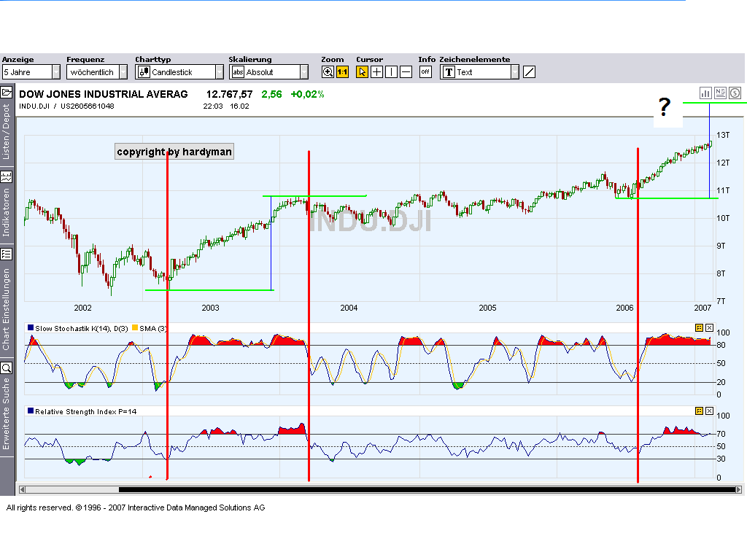Click the Slow Stochastik K(14), D(3) label

[x=82, y=329]
